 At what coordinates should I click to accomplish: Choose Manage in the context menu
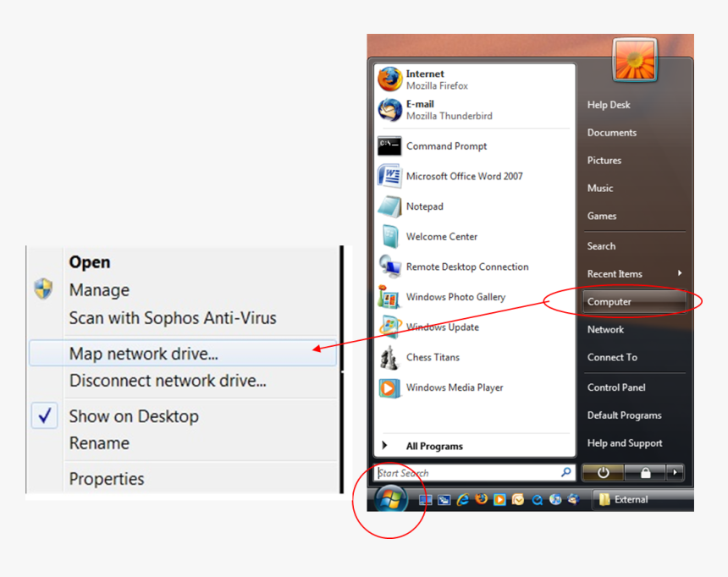pyautogui.click(x=99, y=290)
